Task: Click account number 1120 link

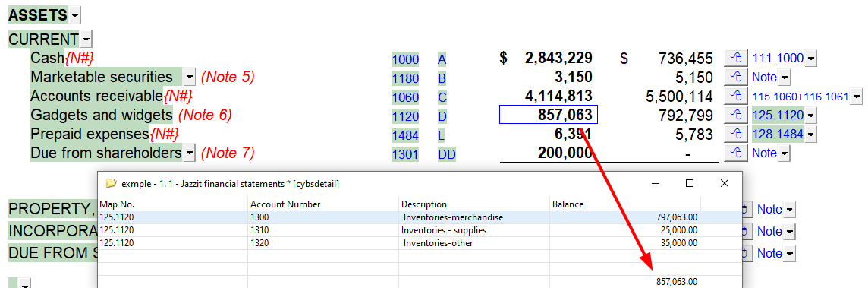Action: pyautogui.click(x=405, y=116)
